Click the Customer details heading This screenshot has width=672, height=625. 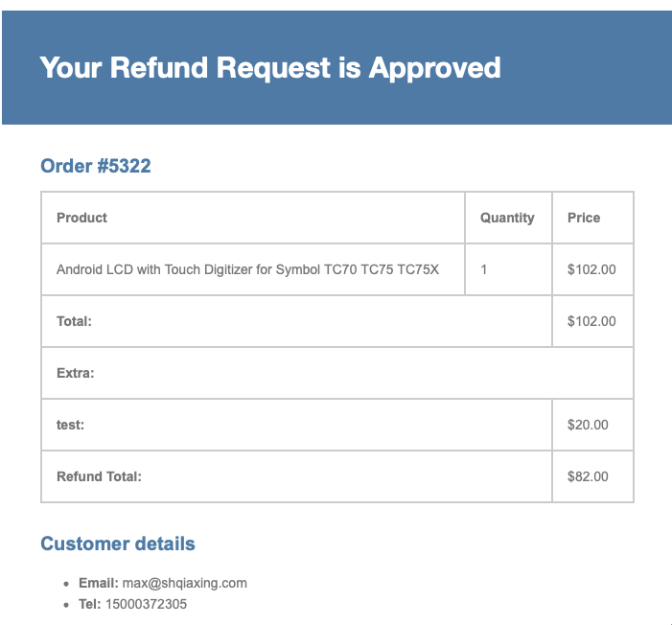pos(117,544)
